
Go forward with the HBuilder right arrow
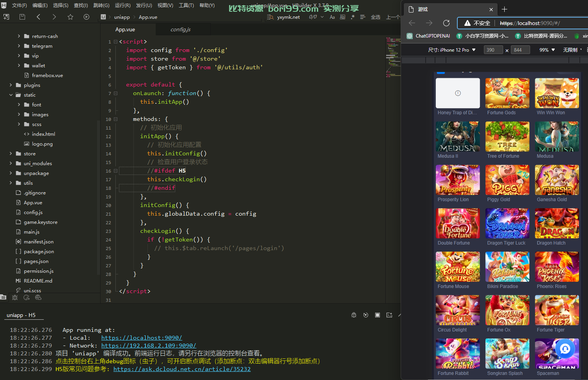click(54, 17)
